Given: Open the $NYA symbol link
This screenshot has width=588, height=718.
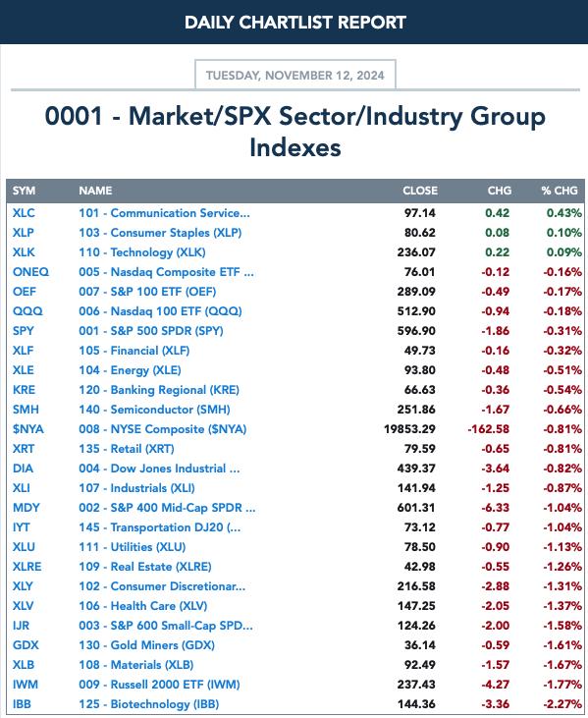Looking at the screenshot, I should coord(28,429).
